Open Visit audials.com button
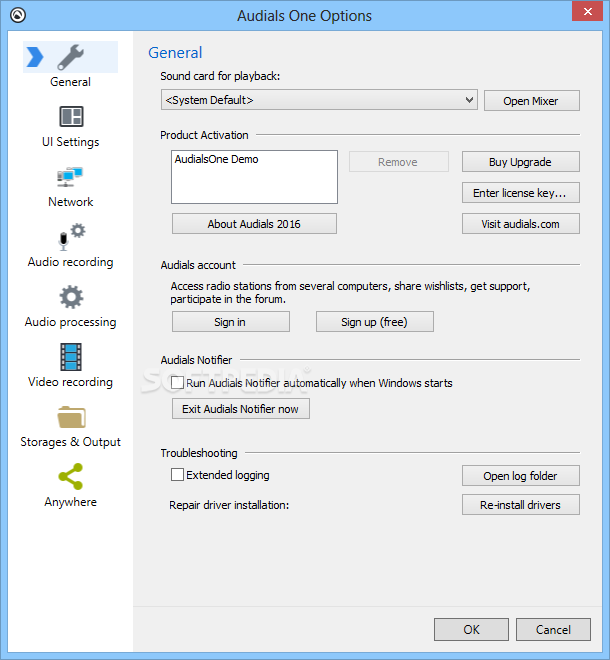 (x=520, y=224)
